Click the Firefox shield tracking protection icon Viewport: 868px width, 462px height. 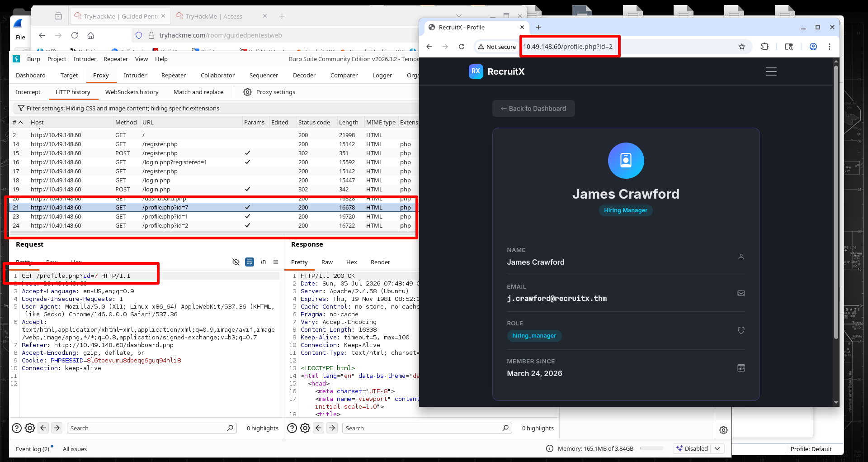139,35
